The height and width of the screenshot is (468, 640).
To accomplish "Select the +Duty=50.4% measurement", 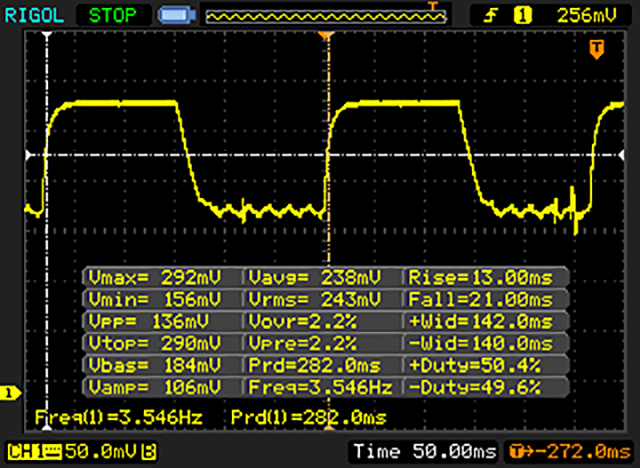I will pyautogui.click(x=474, y=365).
